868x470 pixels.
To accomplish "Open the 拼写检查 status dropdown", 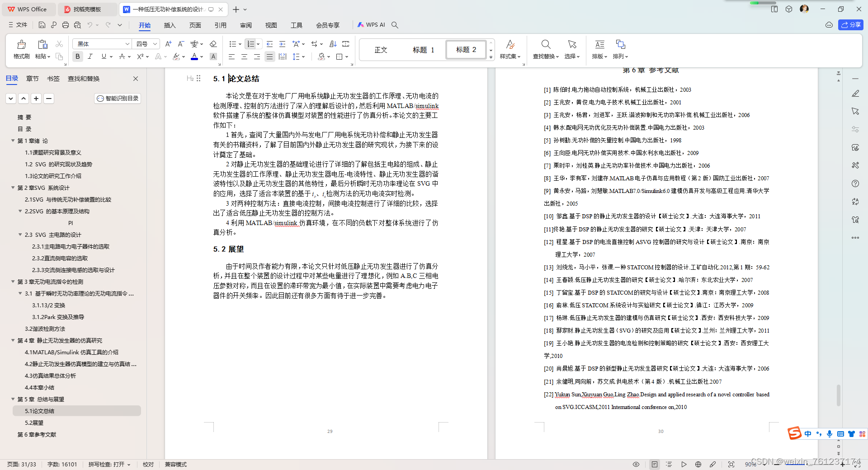I will 109,464.
